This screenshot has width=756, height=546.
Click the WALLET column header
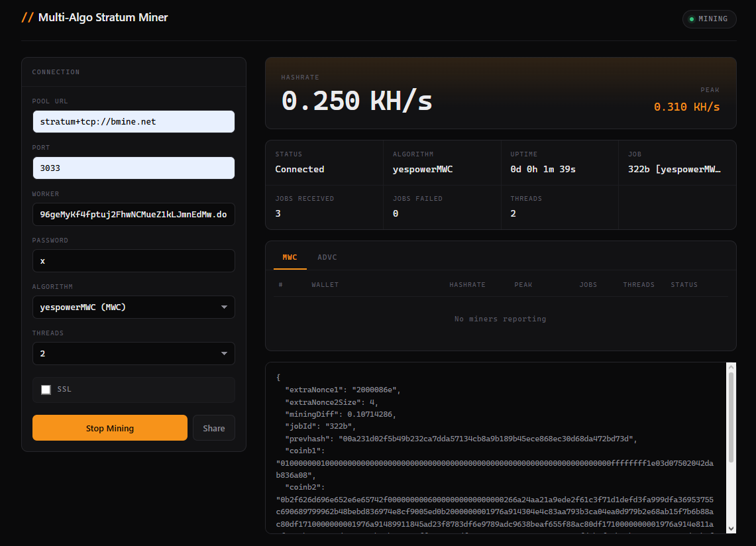(325, 284)
